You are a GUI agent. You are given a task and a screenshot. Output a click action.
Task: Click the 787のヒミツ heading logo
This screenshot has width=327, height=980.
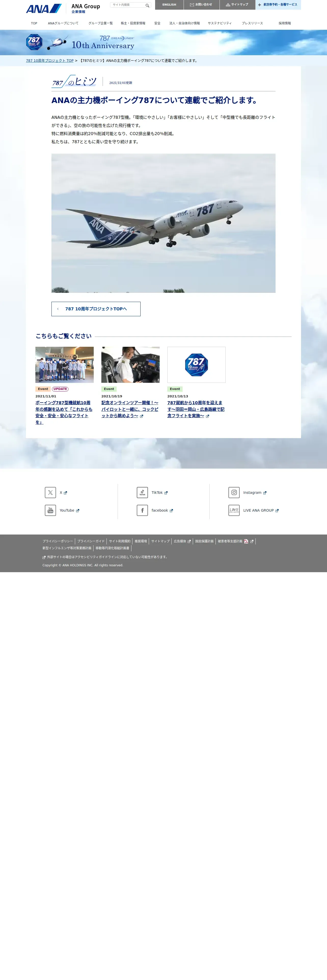pos(74,81)
